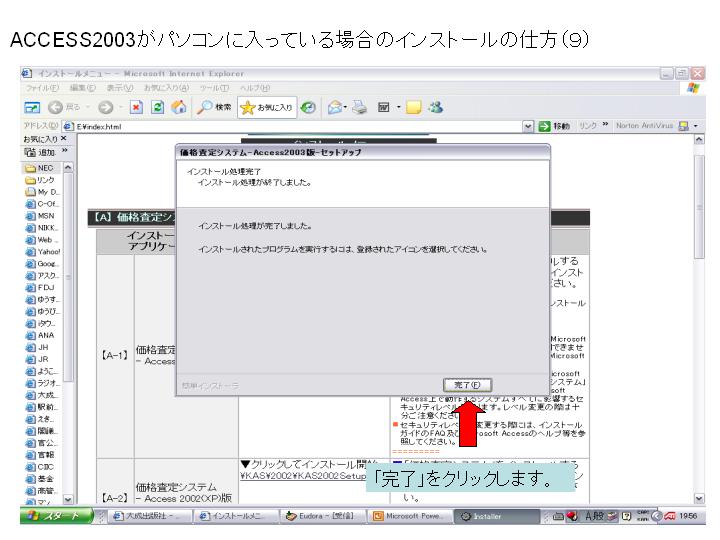The width and height of the screenshot is (720, 540).
Task: Expand the favorites panel toolbar chevron
Action: click(65, 151)
